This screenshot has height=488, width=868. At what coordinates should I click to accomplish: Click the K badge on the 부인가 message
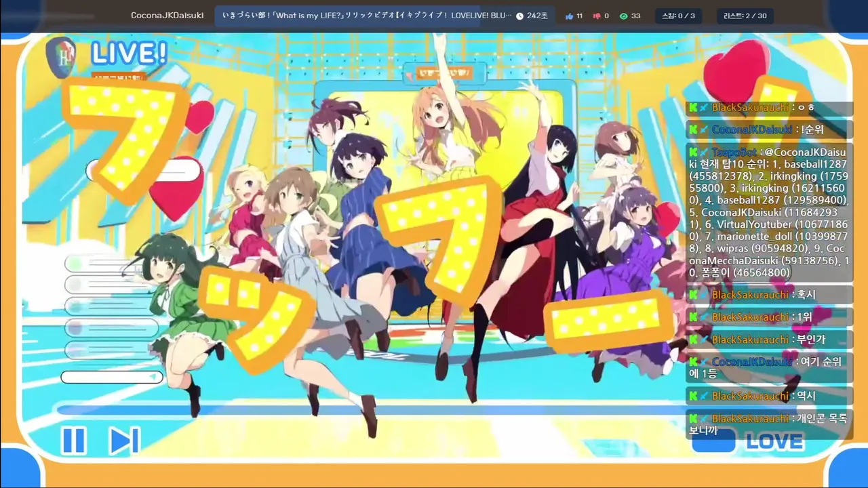click(x=694, y=340)
